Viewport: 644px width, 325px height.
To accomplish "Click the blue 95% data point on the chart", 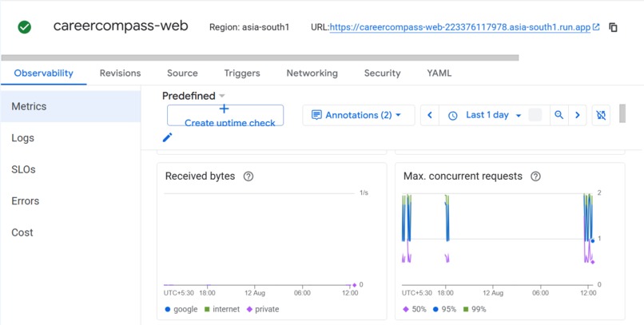I will point(592,241).
